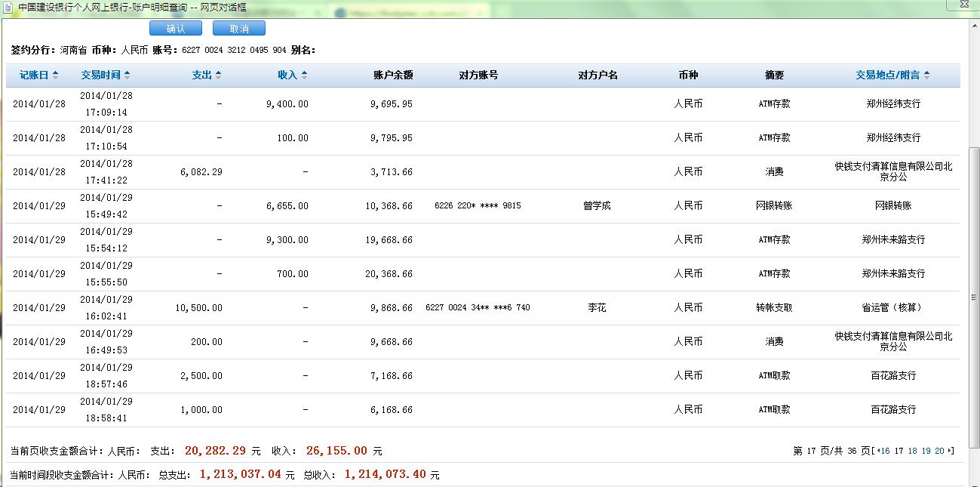Click the 确认 (confirm) button
Screen dimensions: 980x487
pos(175,29)
